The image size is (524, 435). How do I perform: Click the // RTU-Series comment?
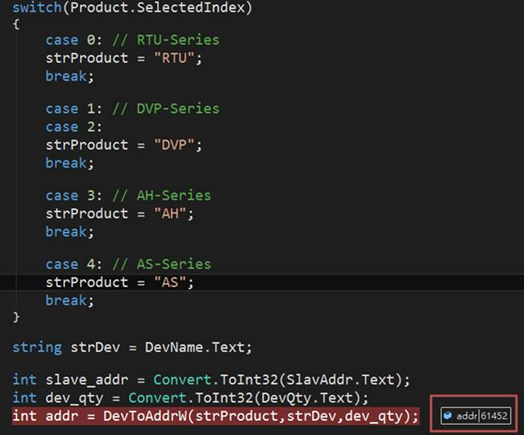click(x=166, y=40)
